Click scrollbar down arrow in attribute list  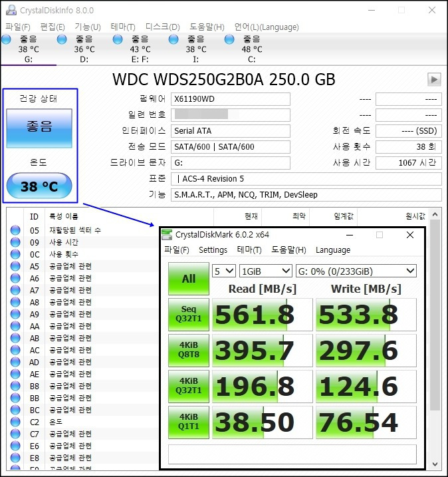pos(435,464)
